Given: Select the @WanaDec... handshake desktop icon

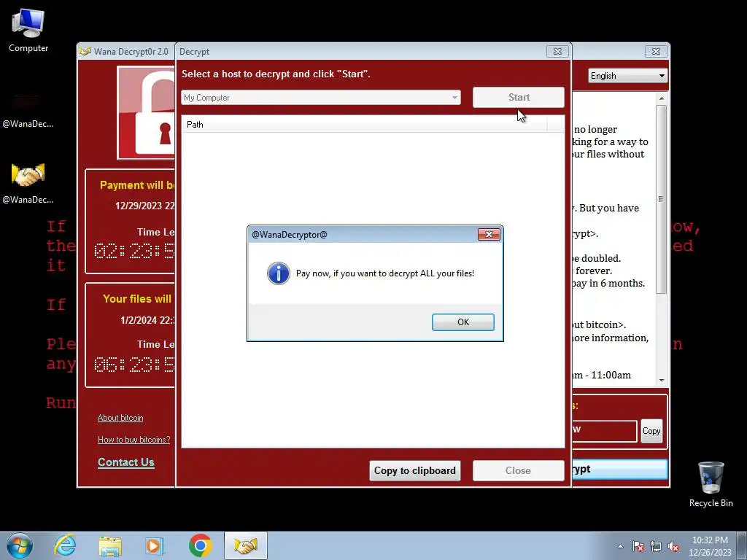Looking at the screenshot, I should pos(28,184).
